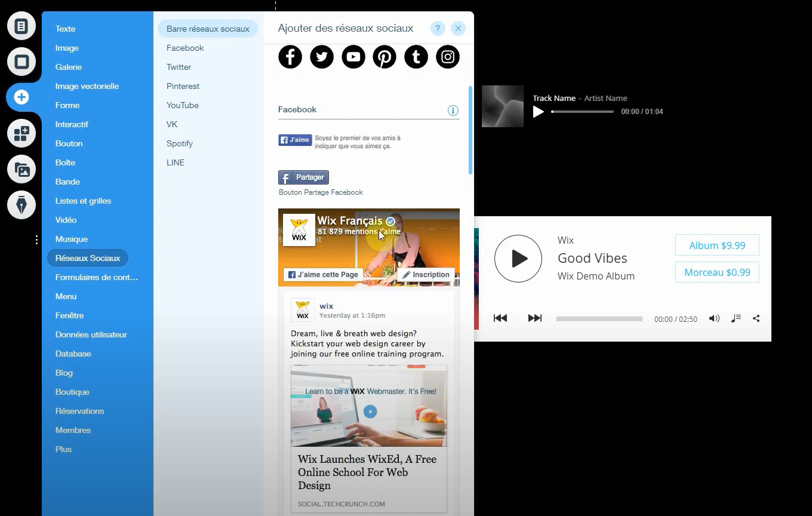Click the Track Name player progress bar

(x=582, y=112)
